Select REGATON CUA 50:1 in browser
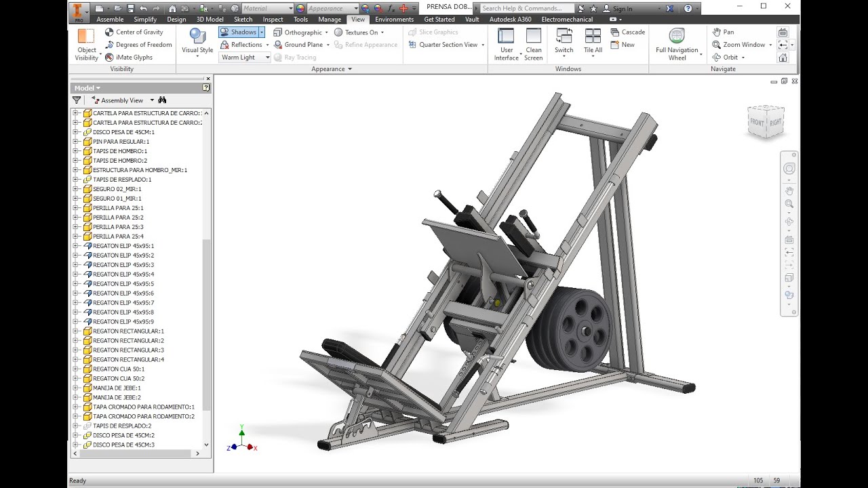 pos(119,369)
